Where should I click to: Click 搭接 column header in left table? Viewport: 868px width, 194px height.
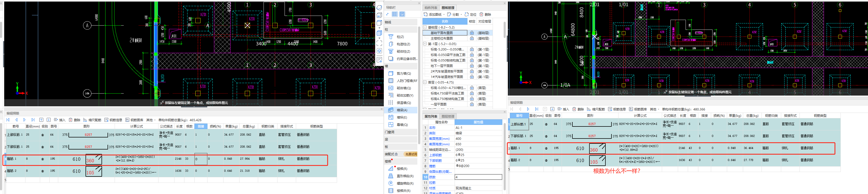(x=201, y=126)
